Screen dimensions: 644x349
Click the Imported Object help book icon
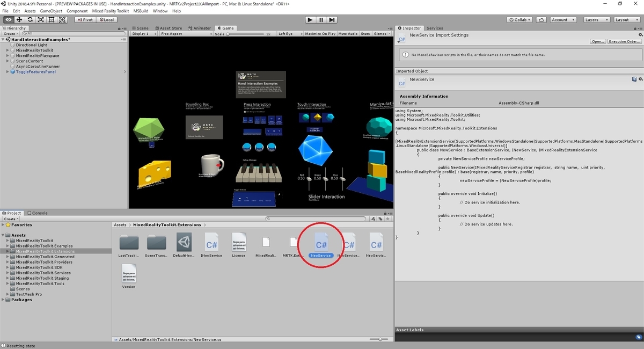pos(634,79)
